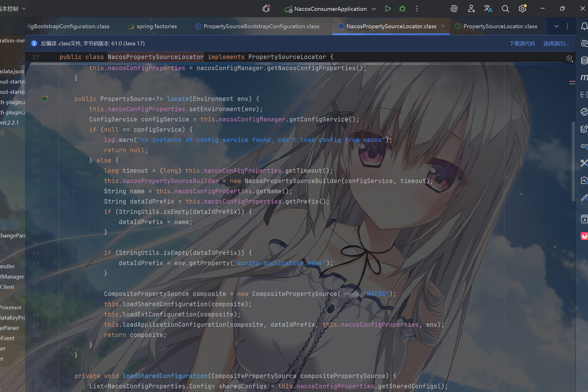
Task: Click the debug-disabled bug icon in toolbar
Action: (x=266, y=9)
